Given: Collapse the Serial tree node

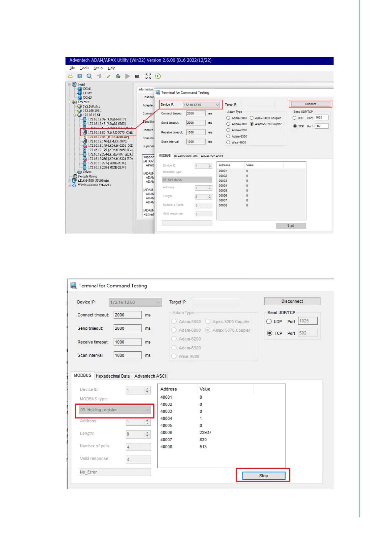Looking at the screenshot, I should click(x=69, y=85).
